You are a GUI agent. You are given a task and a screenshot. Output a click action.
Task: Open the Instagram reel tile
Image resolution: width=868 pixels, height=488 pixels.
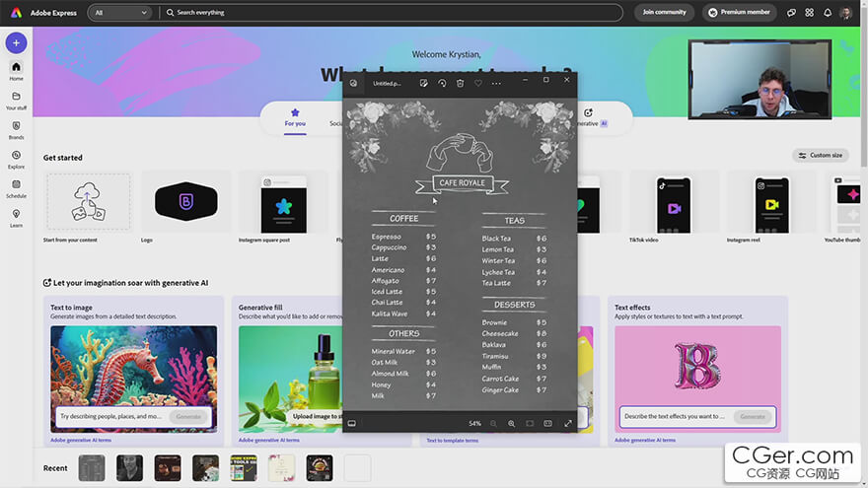pos(771,204)
